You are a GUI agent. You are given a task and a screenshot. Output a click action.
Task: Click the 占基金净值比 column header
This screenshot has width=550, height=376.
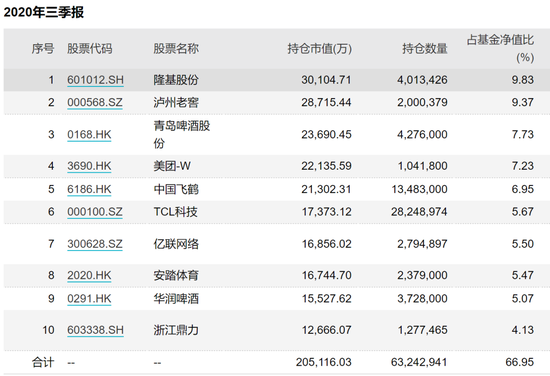coord(500,48)
